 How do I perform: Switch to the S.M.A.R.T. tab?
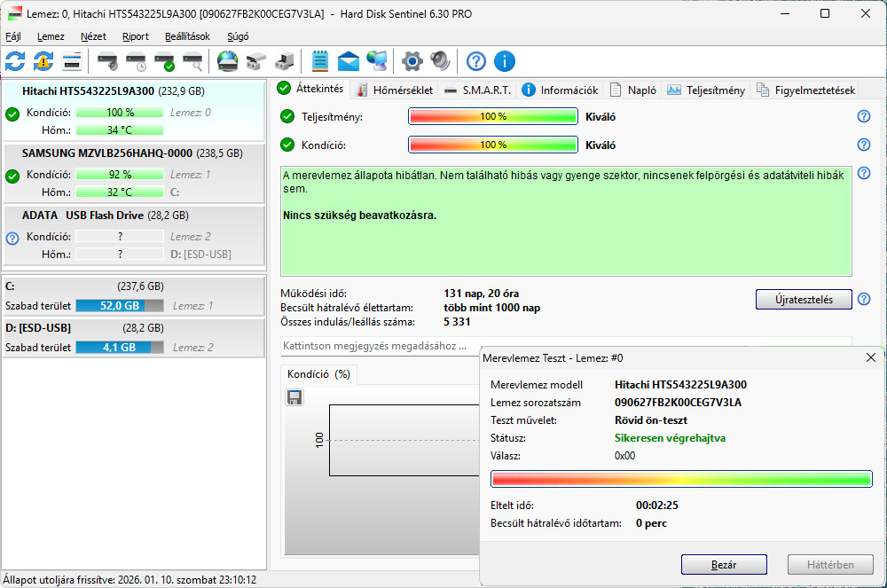coord(477,90)
